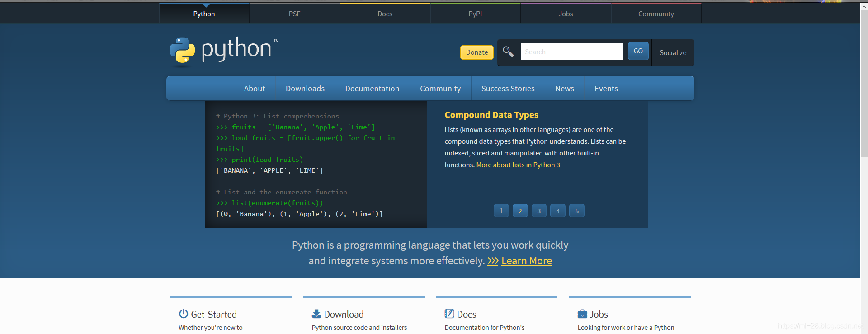
Task: Show slide 5 of the code carousel
Action: pos(577,211)
